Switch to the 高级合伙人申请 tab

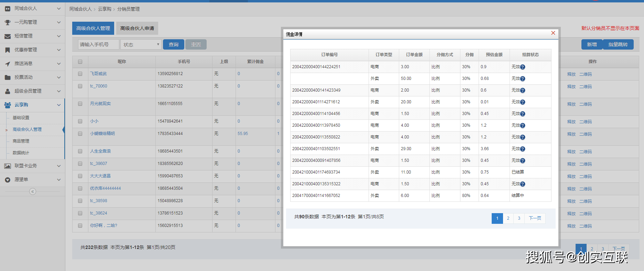[x=137, y=28]
